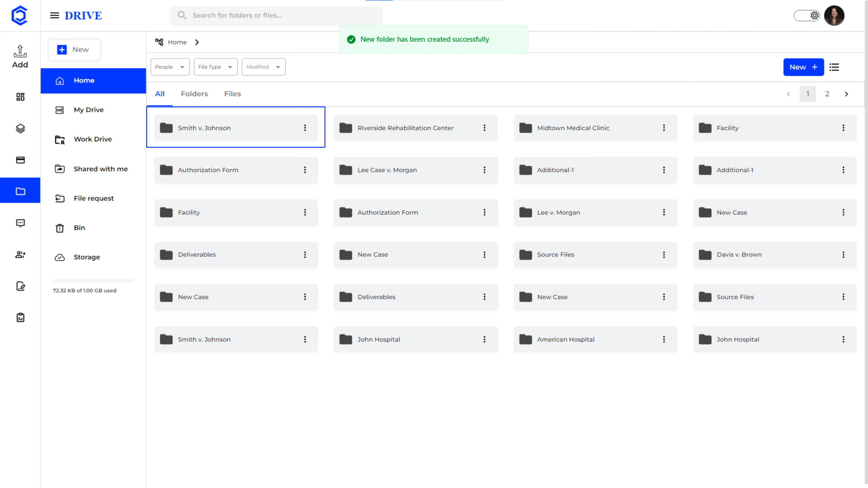Image resolution: width=868 pixels, height=488 pixels.
Task: Open the card icon in left rail
Action: tap(20, 160)
